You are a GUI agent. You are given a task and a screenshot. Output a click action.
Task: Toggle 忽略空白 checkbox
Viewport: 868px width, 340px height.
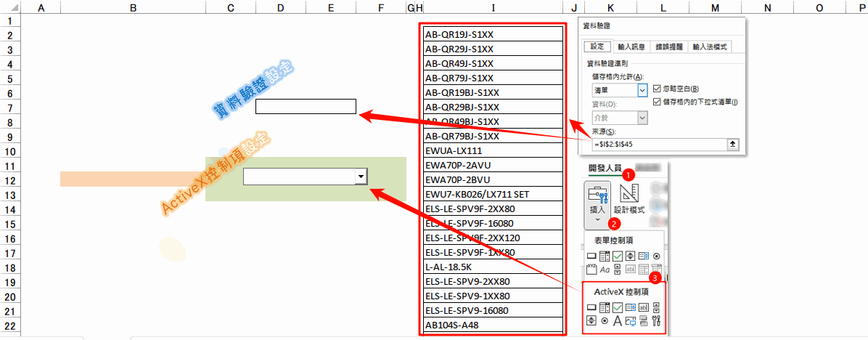657,88
